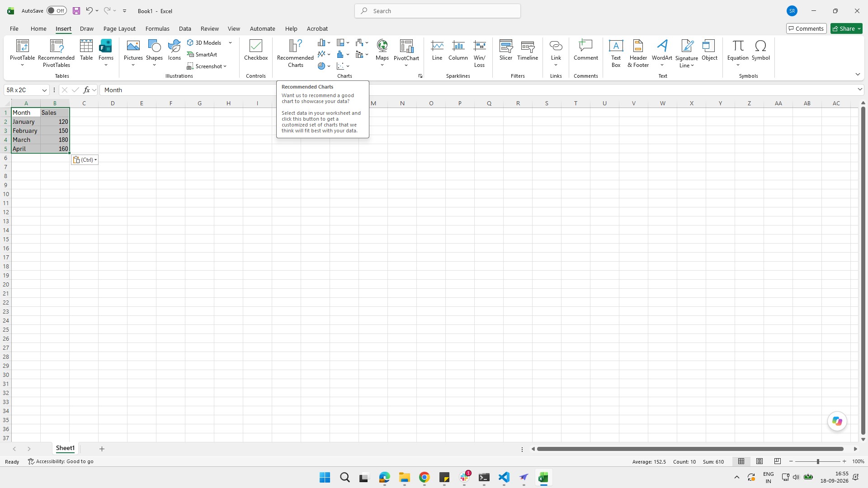Add a Slicer filter
The height and width of the screenshot is (488, 868).
(506, 50)
